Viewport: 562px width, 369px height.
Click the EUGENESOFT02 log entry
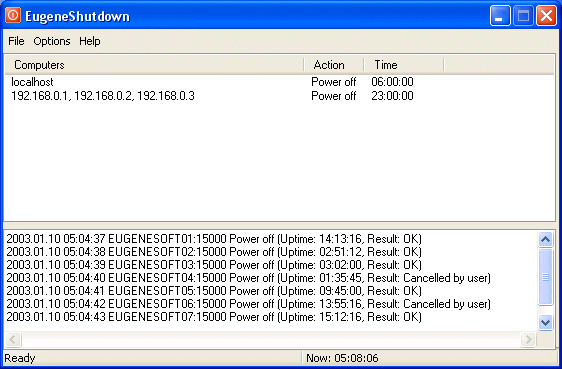(214, 252)
